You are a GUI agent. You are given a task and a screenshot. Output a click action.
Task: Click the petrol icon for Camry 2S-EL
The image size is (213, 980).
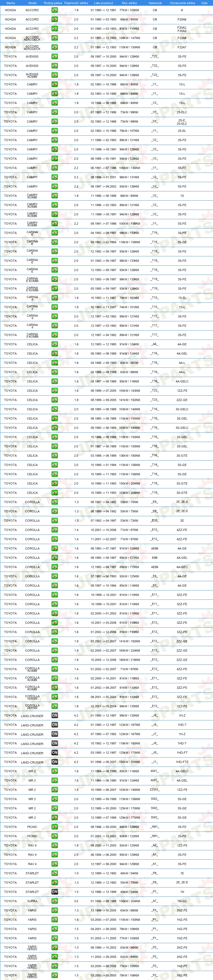tap(55, 131)
